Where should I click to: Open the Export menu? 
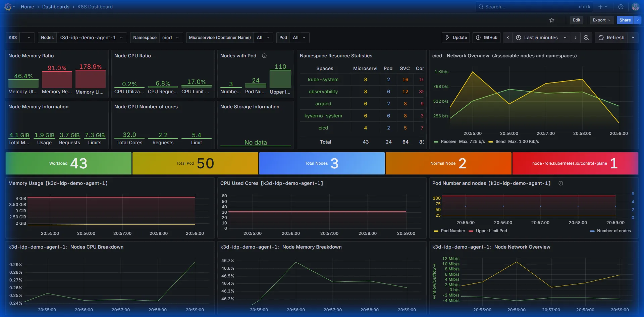point(602,20)
